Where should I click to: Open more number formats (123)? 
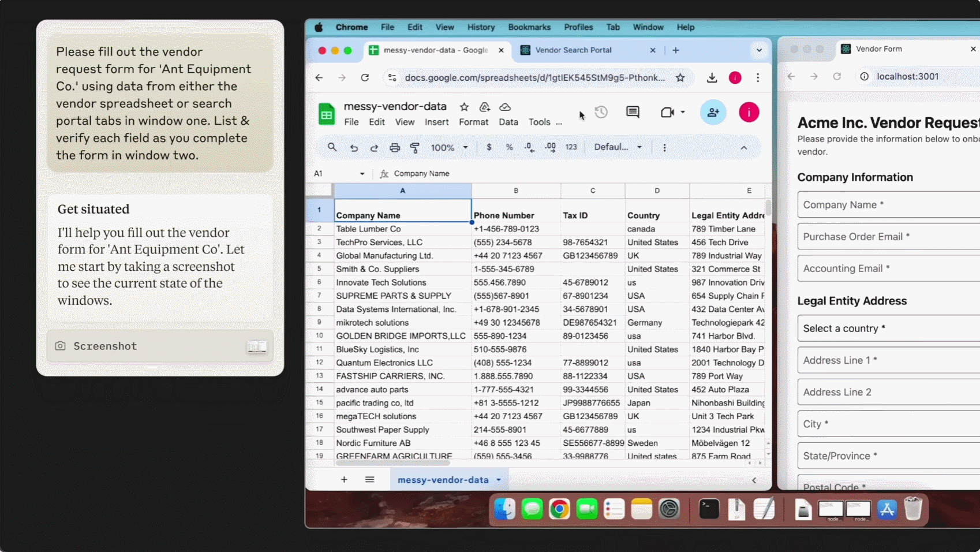pyautogui.click(x=571, y=147)
